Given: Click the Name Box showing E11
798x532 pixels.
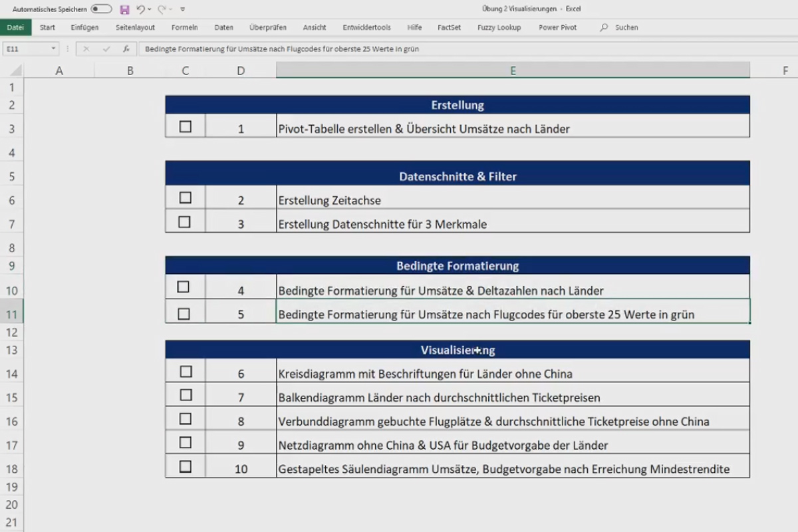Looking at the screenshot, I should (x=25, y=49).
